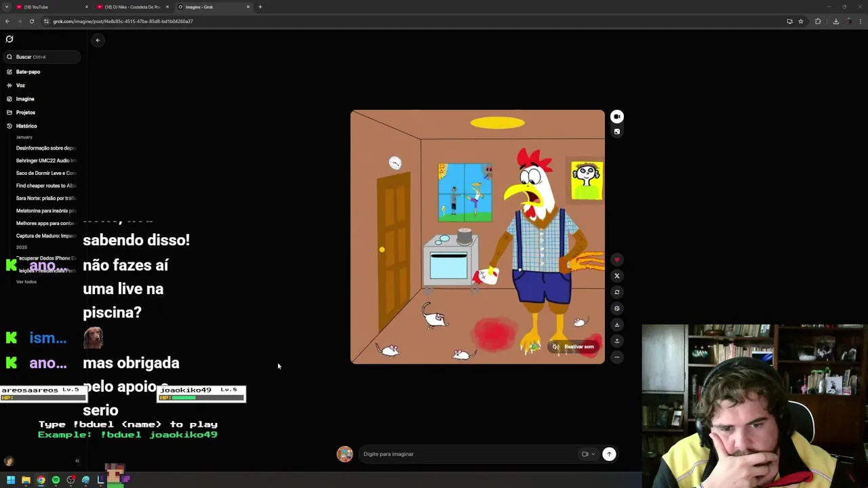Open the Chrome three-dots menu
Viewport: 868px width, 488px height.
point(861,21)
